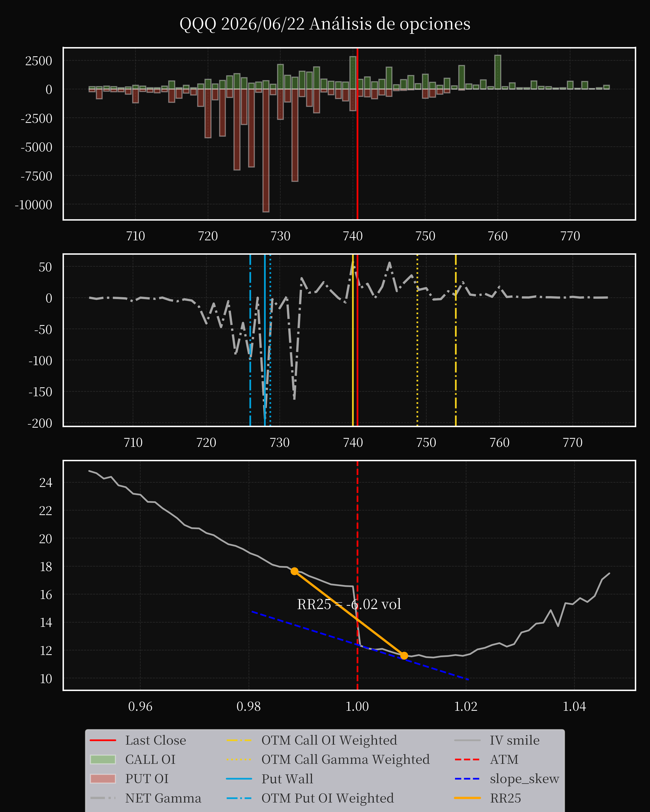The image size is (650, 812).
Task: Click the 'PUT OI' legend label
Action: pyautogui.click(x=147, y=778)
